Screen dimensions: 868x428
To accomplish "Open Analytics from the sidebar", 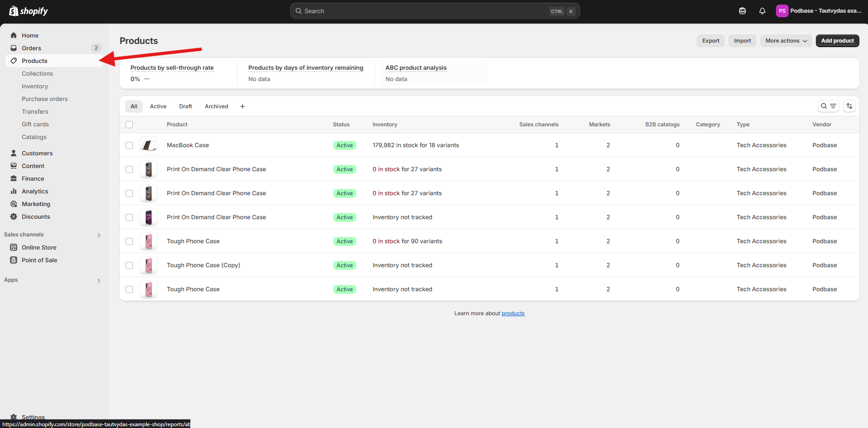I will (x=35, y=191).
